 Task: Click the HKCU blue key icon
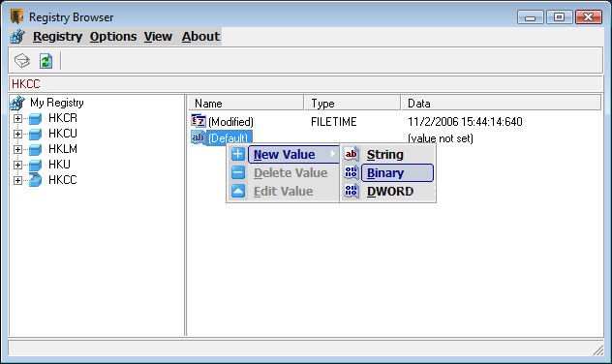click(35, 134)
